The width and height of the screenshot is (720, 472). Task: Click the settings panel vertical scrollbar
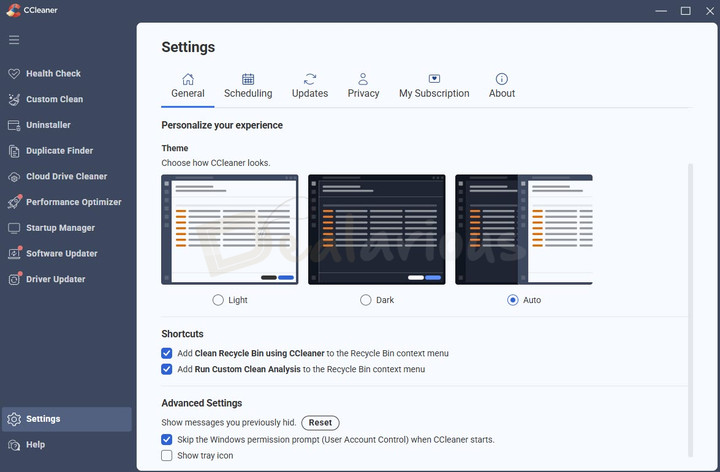click(690, 310)
